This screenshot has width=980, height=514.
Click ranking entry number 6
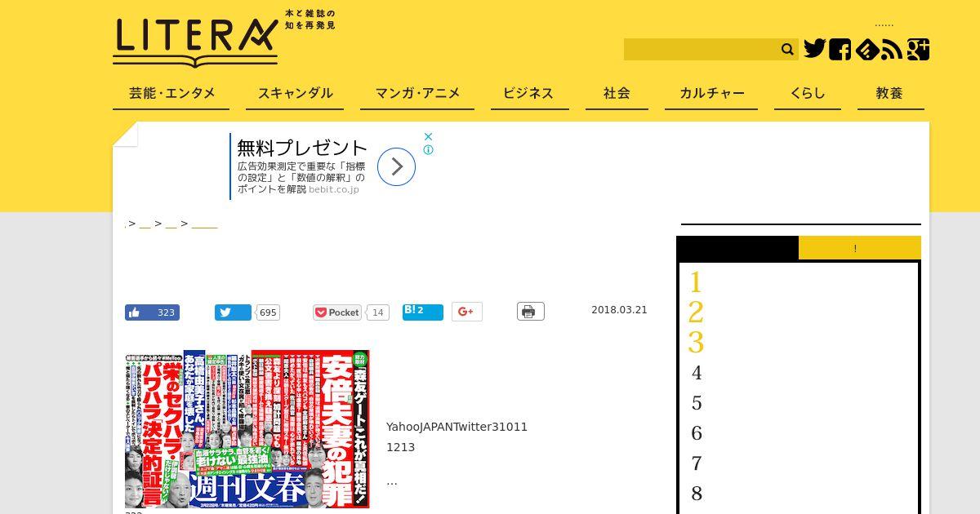pos(697,433)
